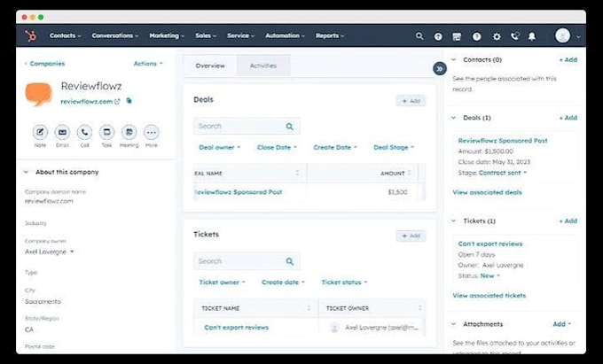Open the Ticket owner filter dropdown

pyautogui.click(x=222, y=283)
